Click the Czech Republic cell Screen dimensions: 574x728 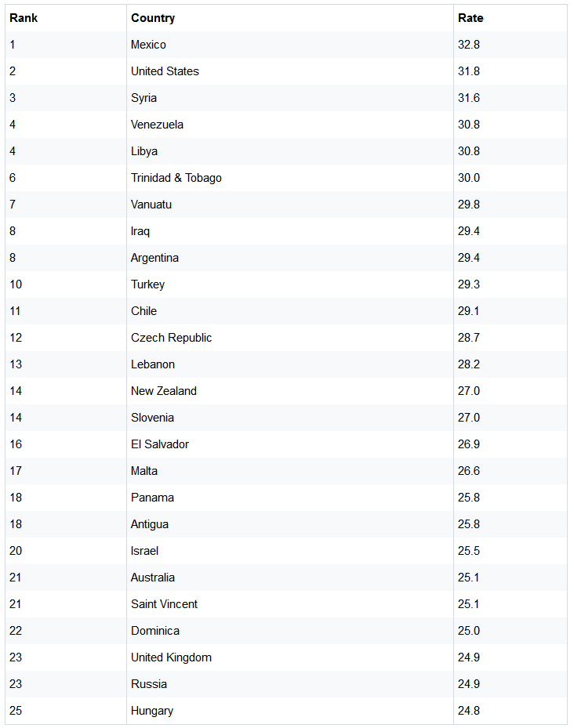click(171, 338)
